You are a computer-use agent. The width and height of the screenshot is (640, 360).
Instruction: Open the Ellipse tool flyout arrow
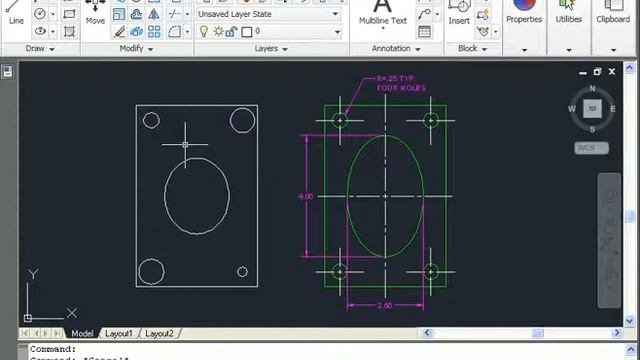[x=53, y=31]
